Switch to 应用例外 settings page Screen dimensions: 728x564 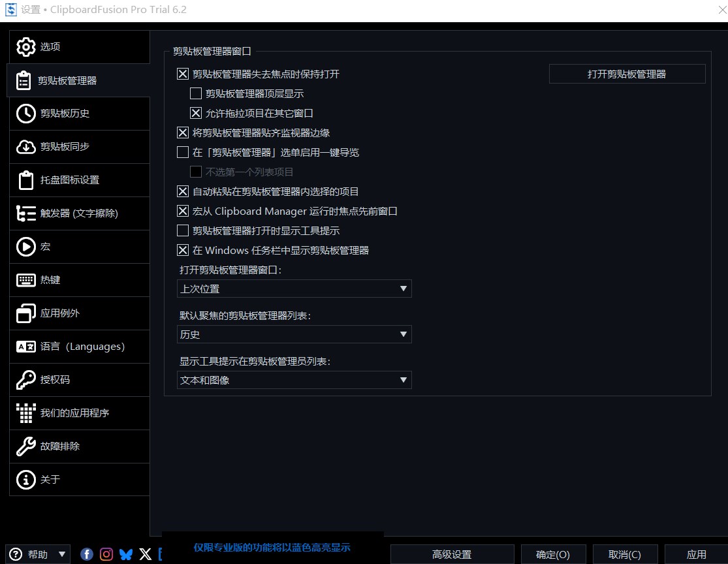tap(80, 313)
